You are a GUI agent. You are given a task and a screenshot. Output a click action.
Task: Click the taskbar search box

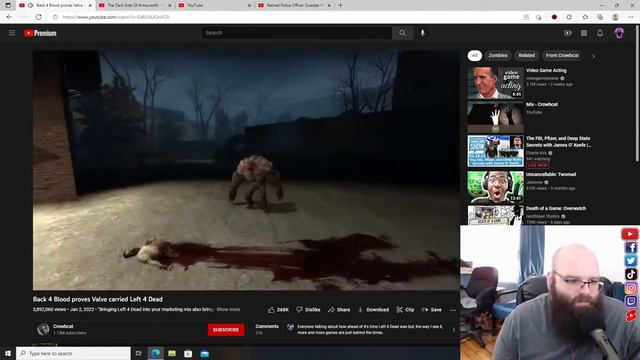click(73, 353)
